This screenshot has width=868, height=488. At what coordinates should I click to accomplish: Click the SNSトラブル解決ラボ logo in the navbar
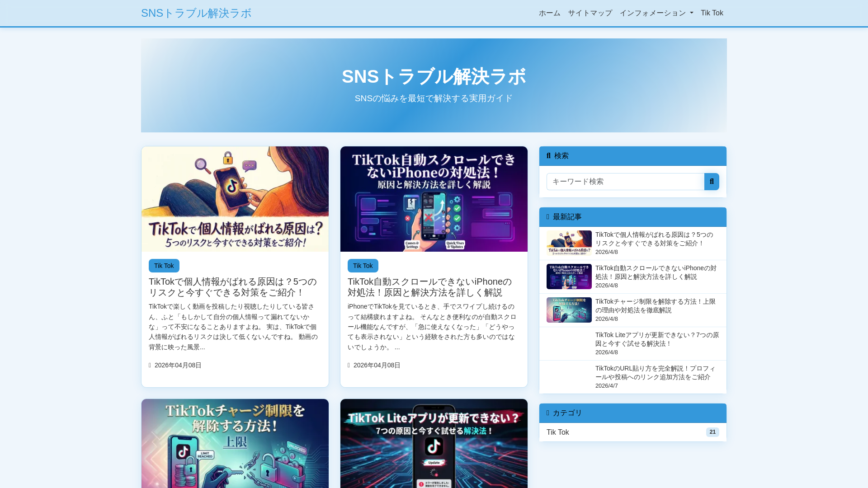(x=196, y=13)
